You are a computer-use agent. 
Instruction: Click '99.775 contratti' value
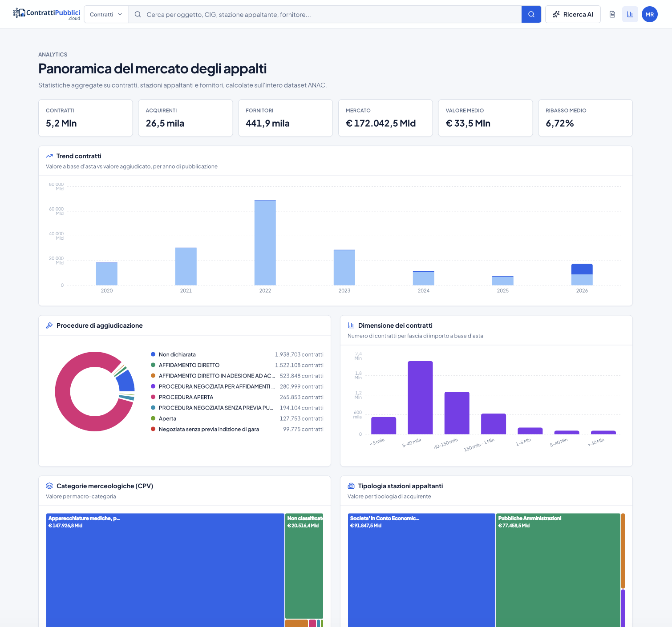click(x=303, y=429)
